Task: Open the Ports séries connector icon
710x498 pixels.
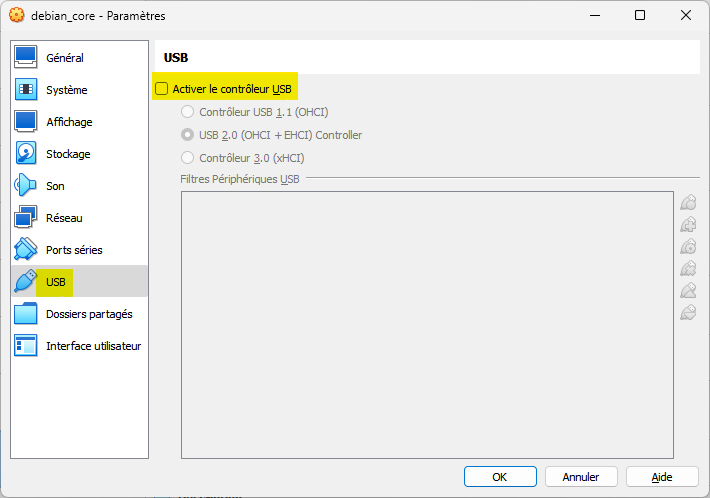Action: [25, 249]
